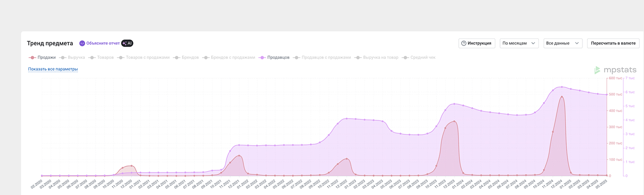This screenshot has width=644, height=195.
Task: Show the Средний чек series
Action: pos(419,57)
